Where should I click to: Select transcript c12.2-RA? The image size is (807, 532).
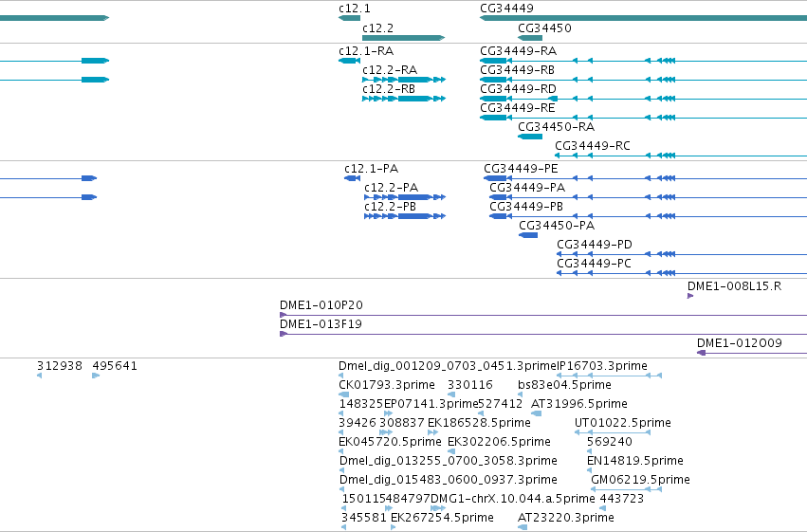point(390,70)
